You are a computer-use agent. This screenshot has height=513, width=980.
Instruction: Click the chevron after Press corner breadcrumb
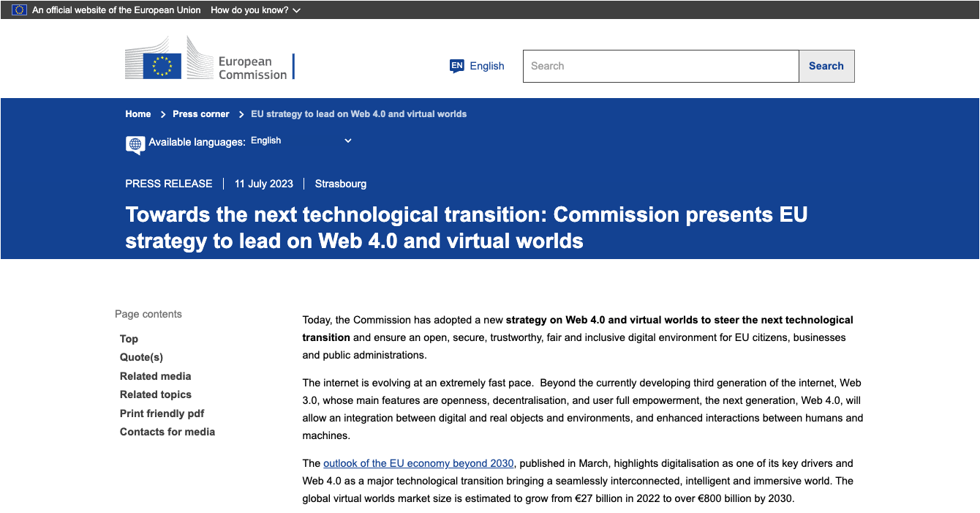pos(241,114)
